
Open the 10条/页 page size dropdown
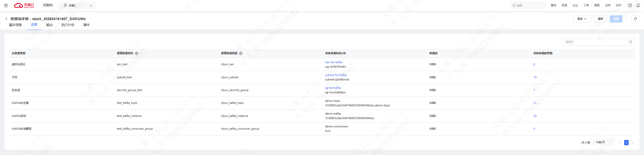tap(604, 142)
